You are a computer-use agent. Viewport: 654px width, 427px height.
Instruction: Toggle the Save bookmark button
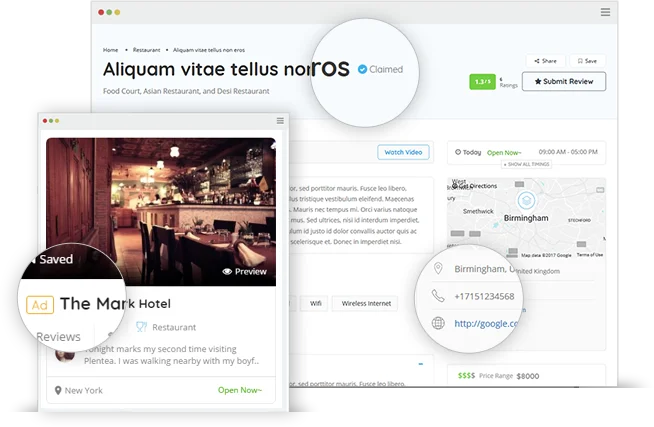coord(587,61)
